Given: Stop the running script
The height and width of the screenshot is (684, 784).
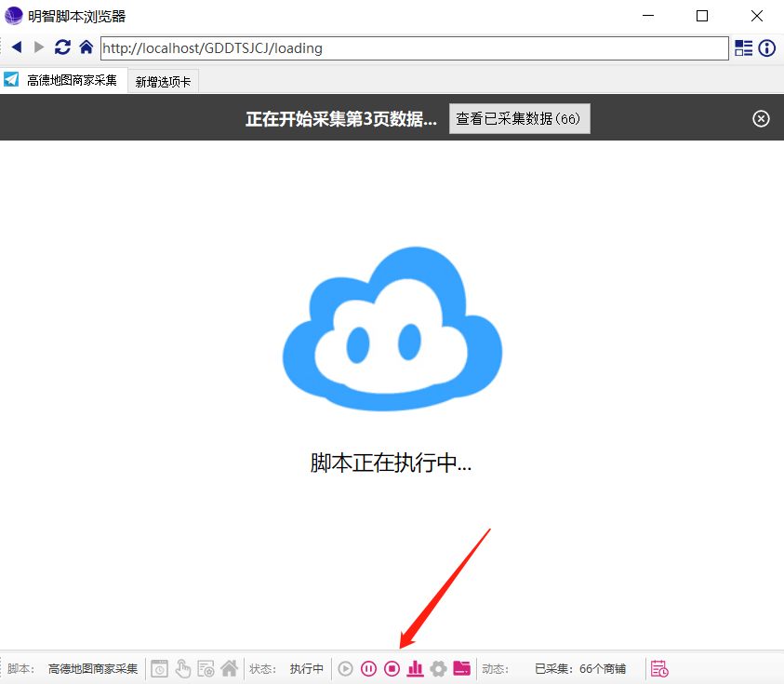Looking at the screenshot, I should coord(392,669).
